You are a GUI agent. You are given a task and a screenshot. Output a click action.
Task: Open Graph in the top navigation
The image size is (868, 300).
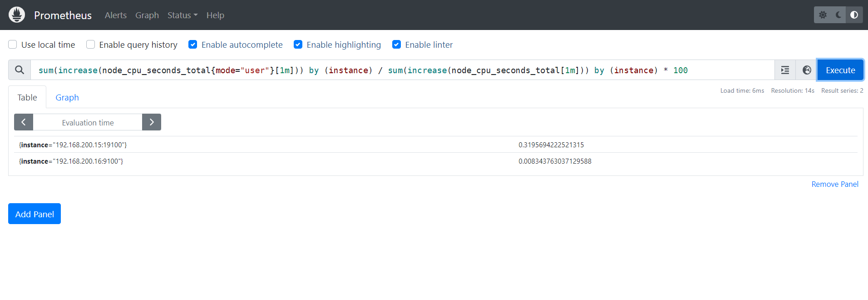coord(147,15)
